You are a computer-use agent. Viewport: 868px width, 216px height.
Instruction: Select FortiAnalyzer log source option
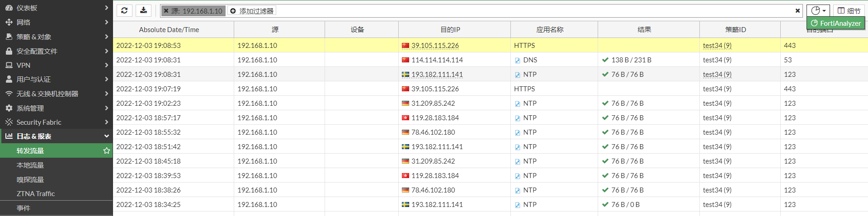pyautogui.click(x=835, y=23)
